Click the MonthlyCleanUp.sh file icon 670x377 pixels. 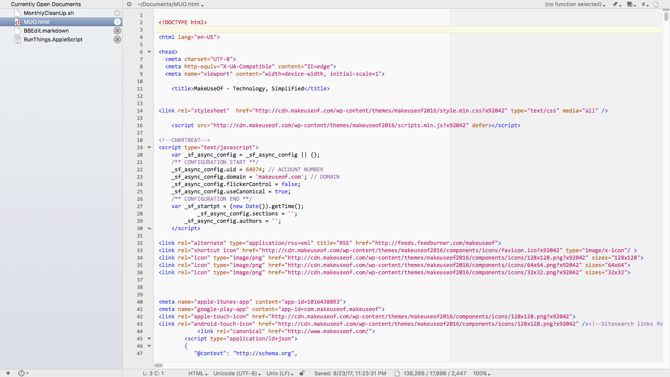18,13
